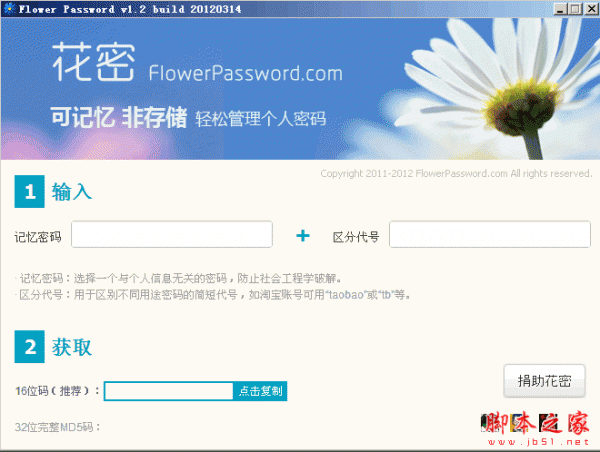600x452 pixels.
Task: Click the Flower Password title bar icon
Action: (x=9, y=8)
